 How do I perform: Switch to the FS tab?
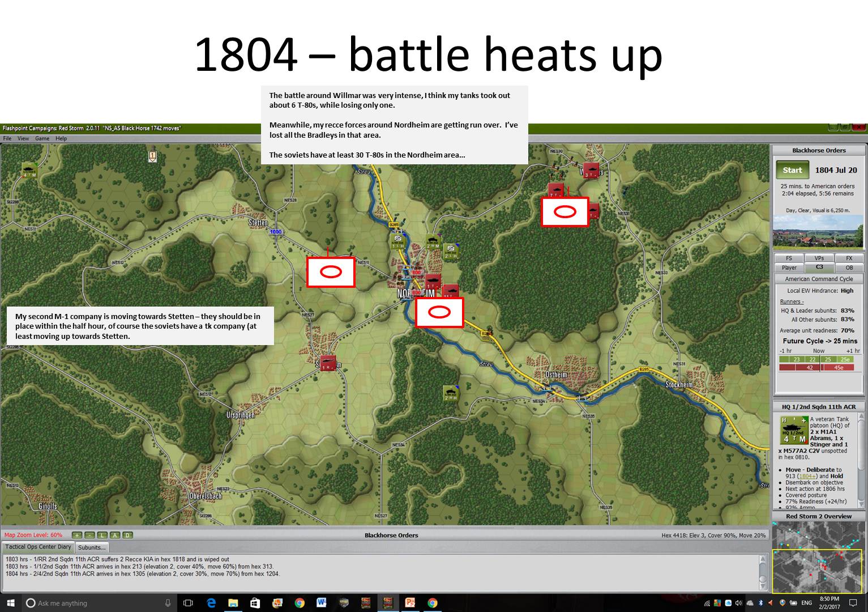pyautogui.click(x=789, y=258)
